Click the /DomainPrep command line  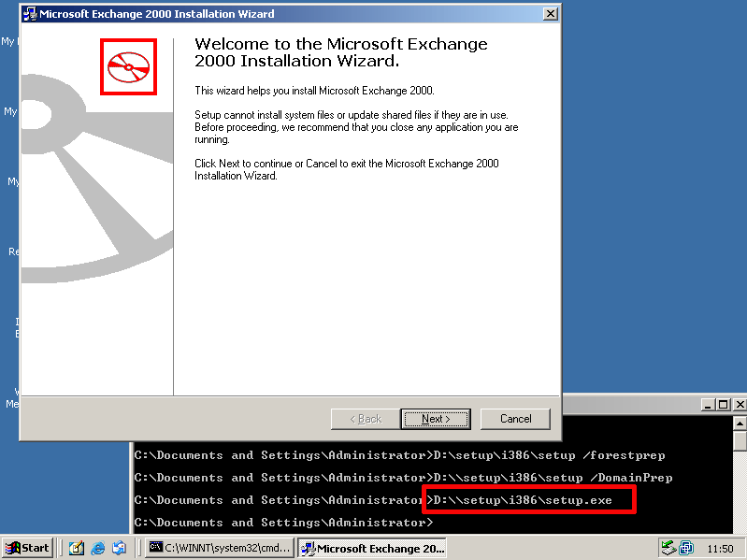pos(403,478)
